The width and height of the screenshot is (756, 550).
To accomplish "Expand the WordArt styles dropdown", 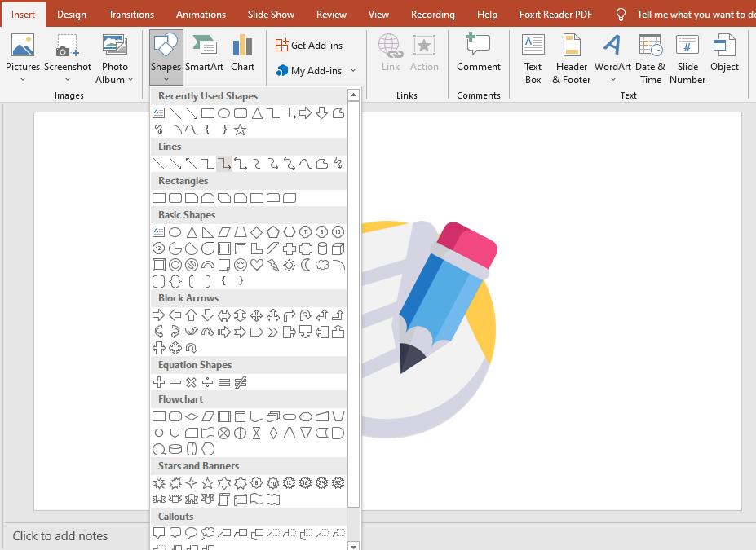I will coord(612,80).
